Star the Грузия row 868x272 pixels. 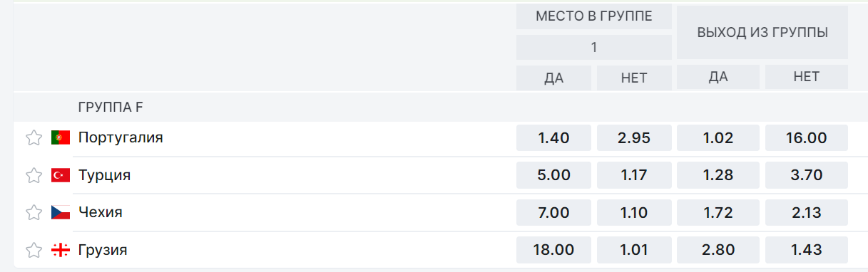34,250
